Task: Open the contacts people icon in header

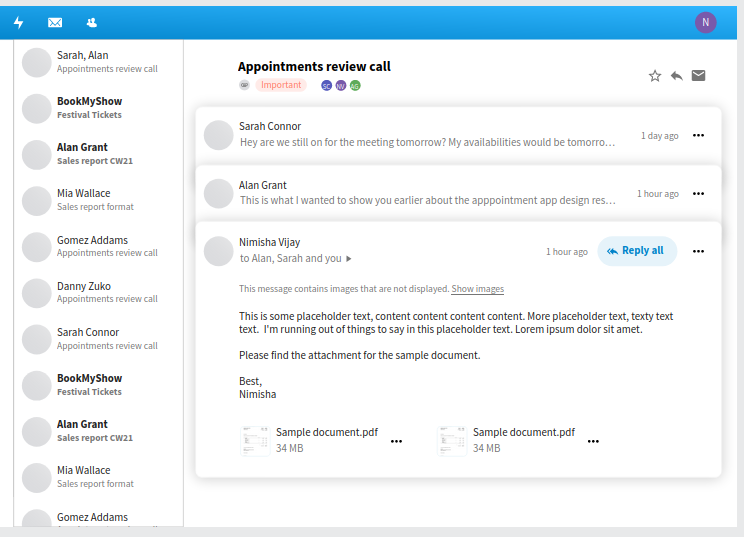Action: pos(92,22)
